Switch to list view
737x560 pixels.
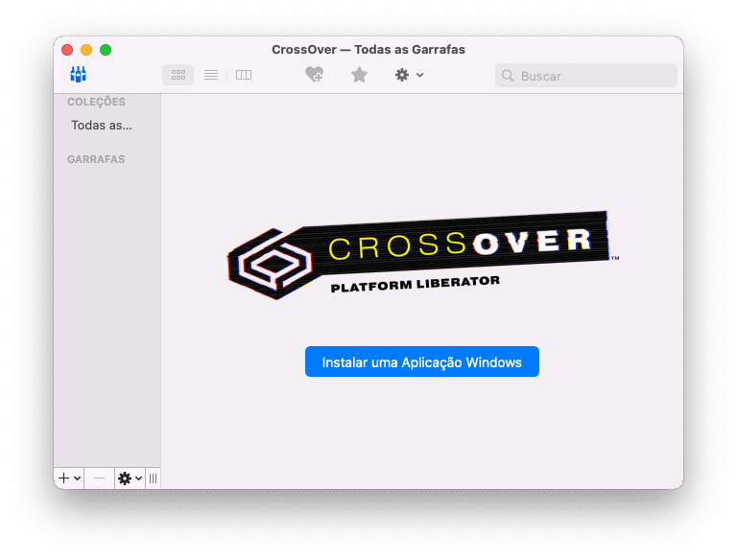pos(211,75)
